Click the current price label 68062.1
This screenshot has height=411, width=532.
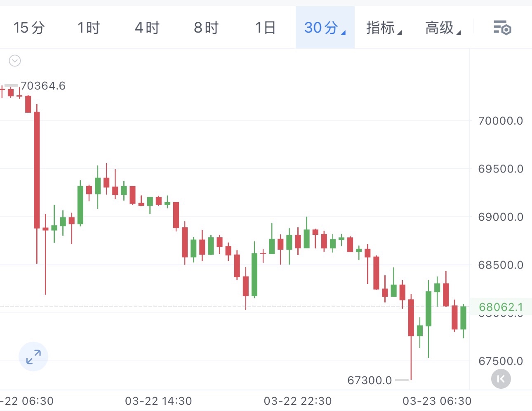click(501, 307)
